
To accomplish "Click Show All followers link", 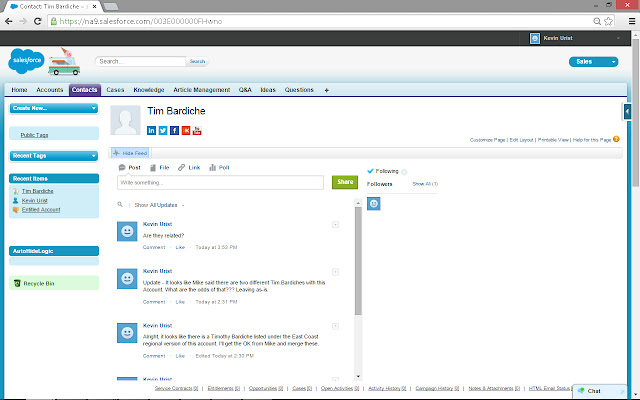I will 425,184.
